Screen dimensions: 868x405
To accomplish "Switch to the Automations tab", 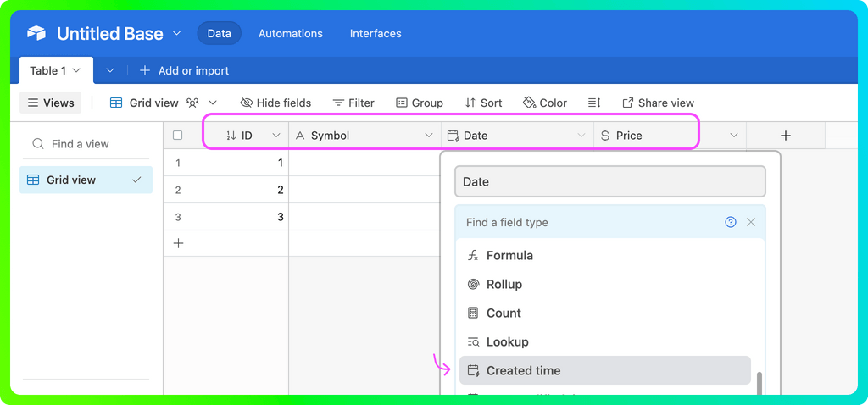I will 290,33.
